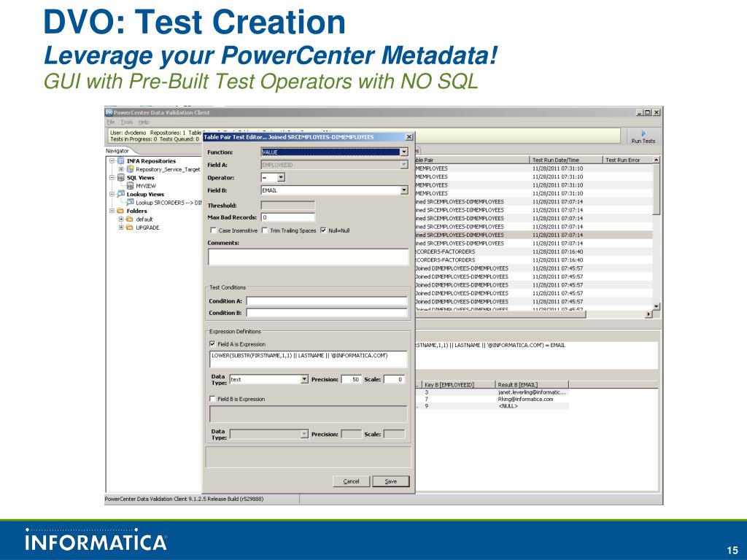Click the Scale field showing 0
Viewport: 747px width, 560px height.
click(x=394, y=379)
